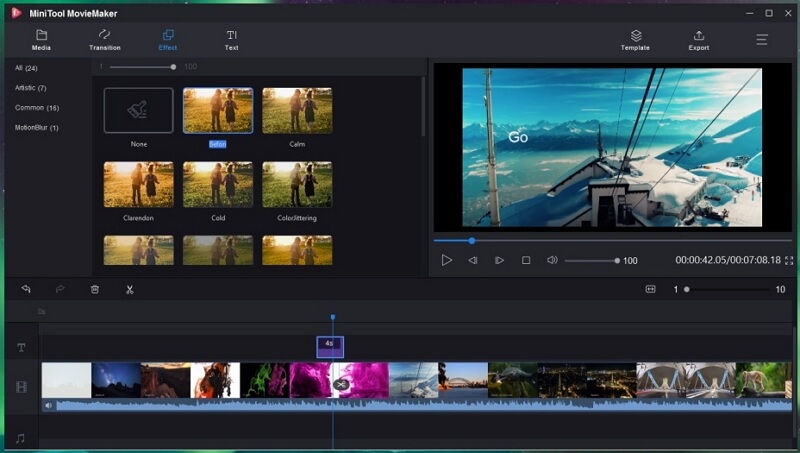Stop the preview playback
800x453 pixels.
coord(526,260)
